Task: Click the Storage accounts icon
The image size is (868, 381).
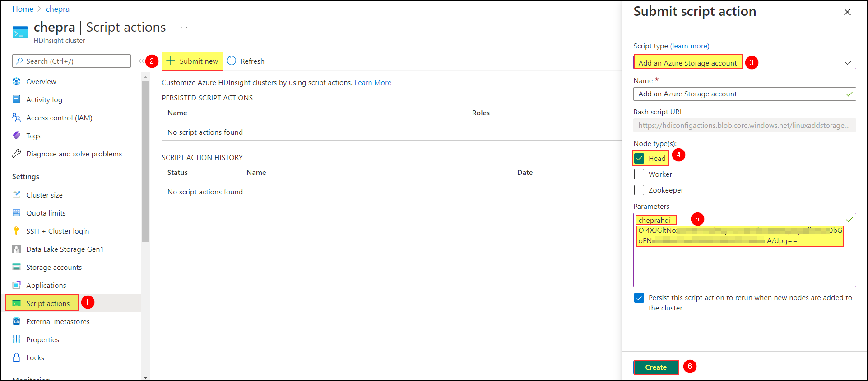Action: point(17,267)
